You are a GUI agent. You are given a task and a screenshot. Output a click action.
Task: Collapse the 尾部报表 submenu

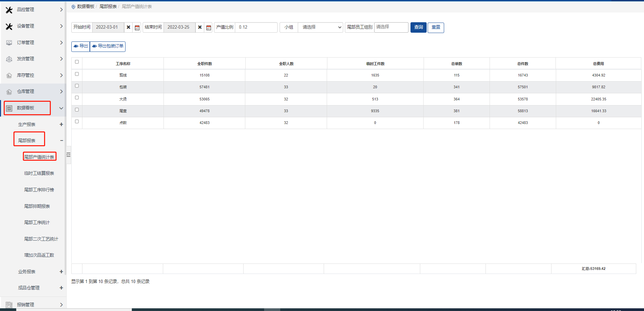point(61,141)
